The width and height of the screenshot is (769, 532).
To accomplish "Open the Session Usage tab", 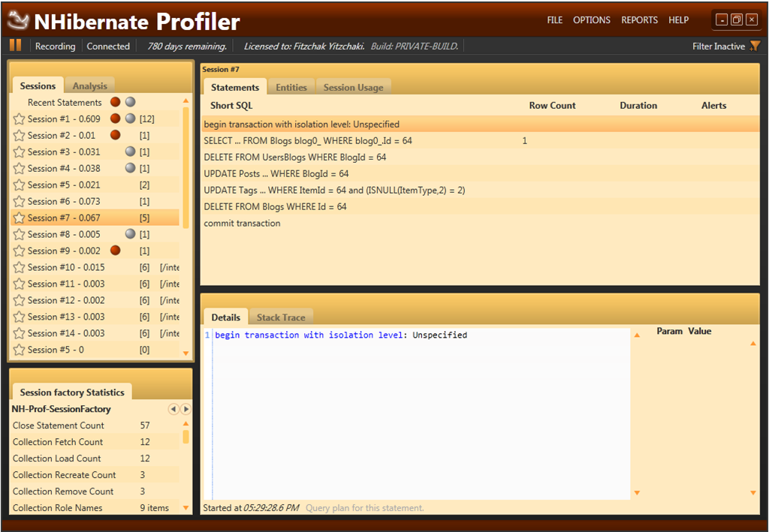I will coord(353,87).
